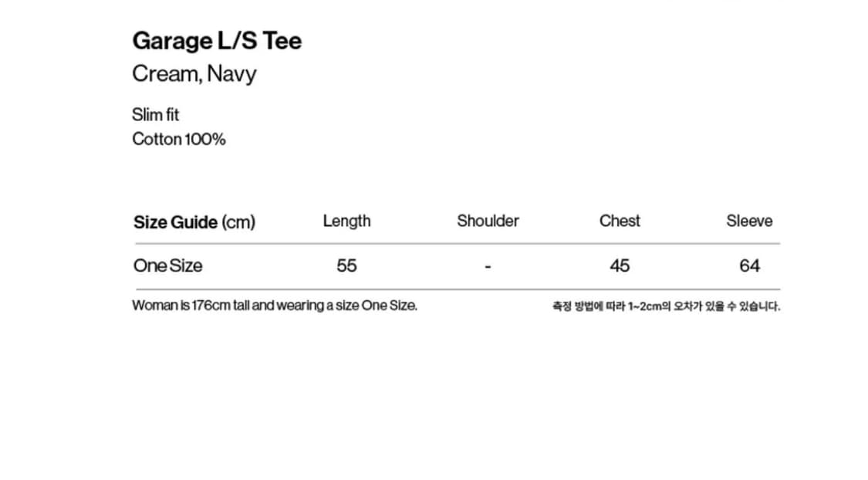This screenshot has height=480, width=868.
Task: Click the Size Guide (cm) heading
Action: [x=194, y=222]
